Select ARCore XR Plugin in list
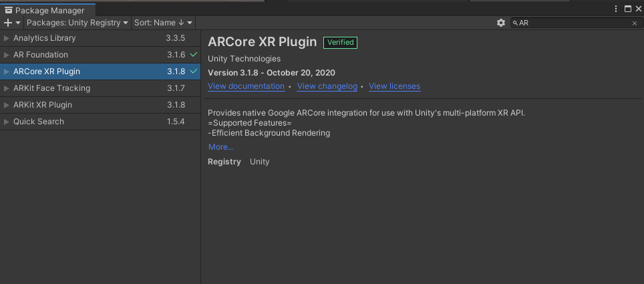This screenshot has width=644, height=284. pos(100,72)
